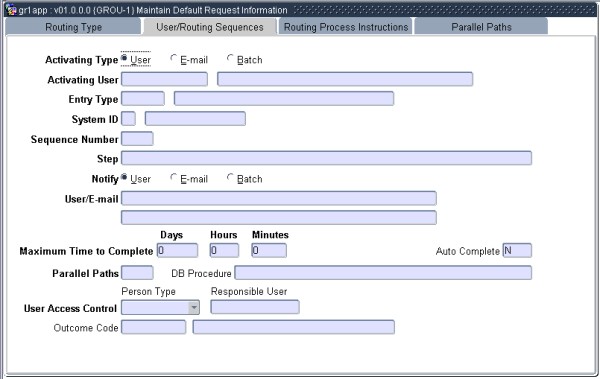Image resolution: width=600 pixels, height=379 pixels.
Task: Click the small System ID code field
Action: point(128,119)
